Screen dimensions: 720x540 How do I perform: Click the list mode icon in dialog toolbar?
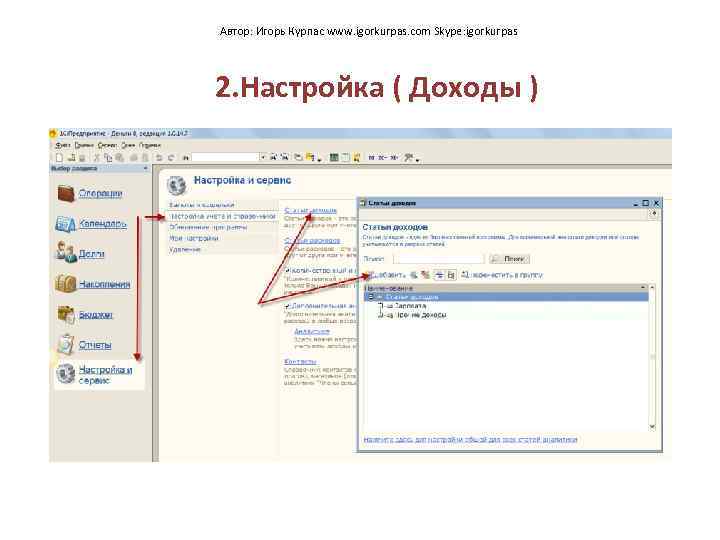point(451,275)
